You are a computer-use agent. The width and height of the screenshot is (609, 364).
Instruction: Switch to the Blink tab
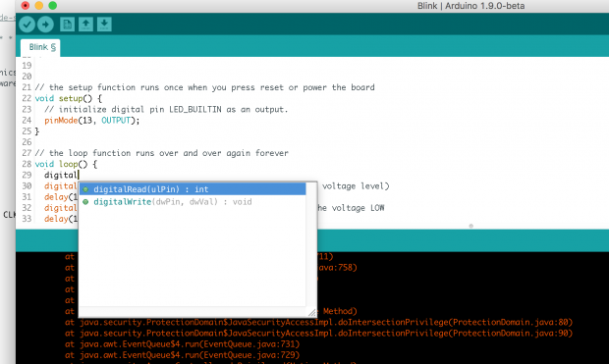tap(40, 48)
